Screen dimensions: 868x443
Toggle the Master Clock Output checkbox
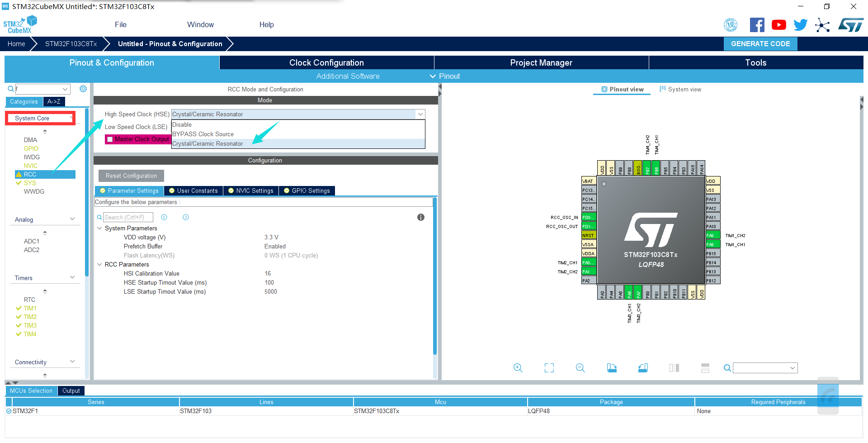[x=110, y=139]
